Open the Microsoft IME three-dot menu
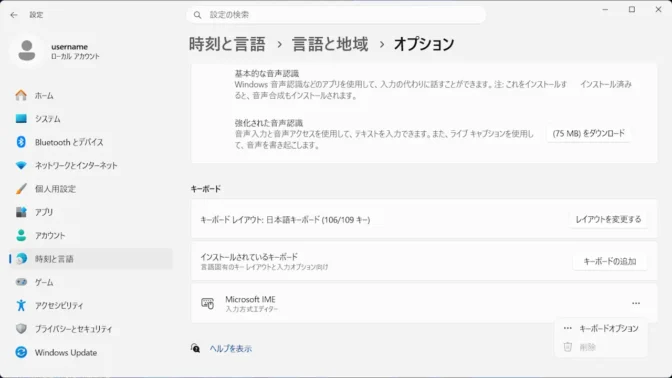Viewport: 672px width, 378px height. pos(636,303)
